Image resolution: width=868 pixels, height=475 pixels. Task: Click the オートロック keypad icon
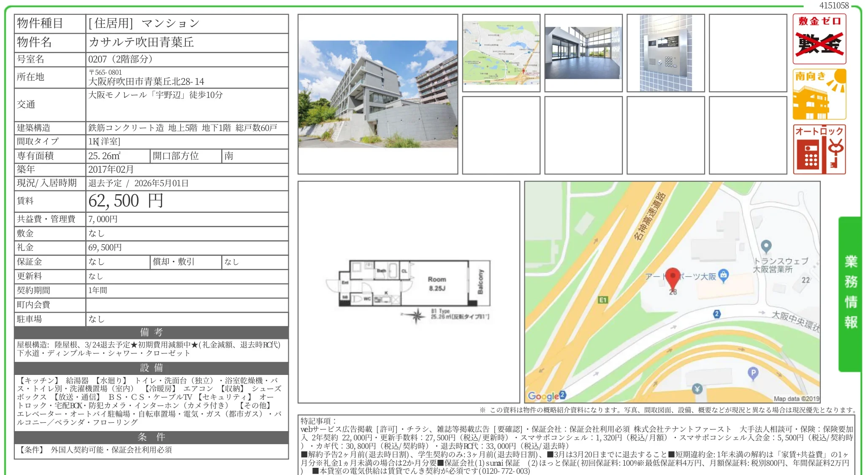pyautogui.click(x=819, y=149)
